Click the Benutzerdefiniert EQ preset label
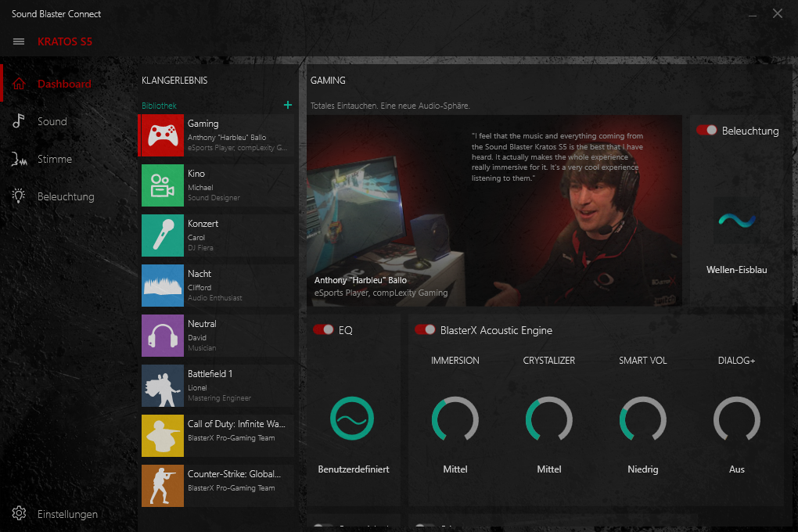This screenshot has width=798, height=532. [353, 469]
